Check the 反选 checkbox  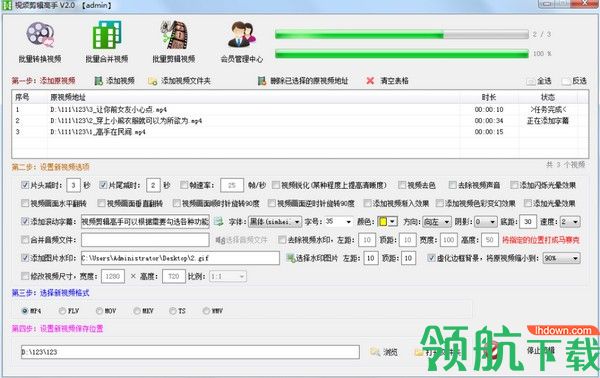click(566, 81)
